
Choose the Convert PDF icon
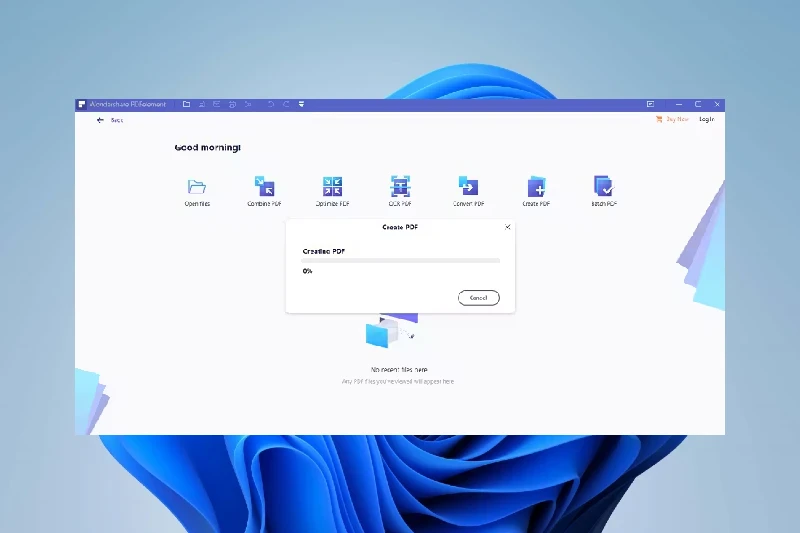[468, 187]
